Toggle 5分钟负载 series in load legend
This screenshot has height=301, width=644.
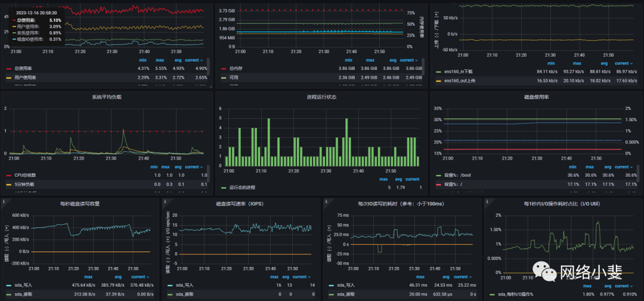click(24, 184)
